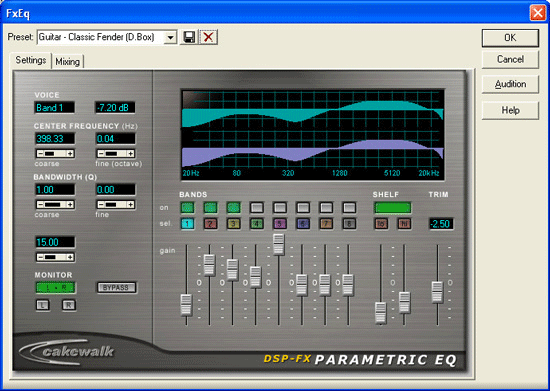550x391 pixels.
Task: Click the Band 1 voice field
Action: tap(55, 108)
